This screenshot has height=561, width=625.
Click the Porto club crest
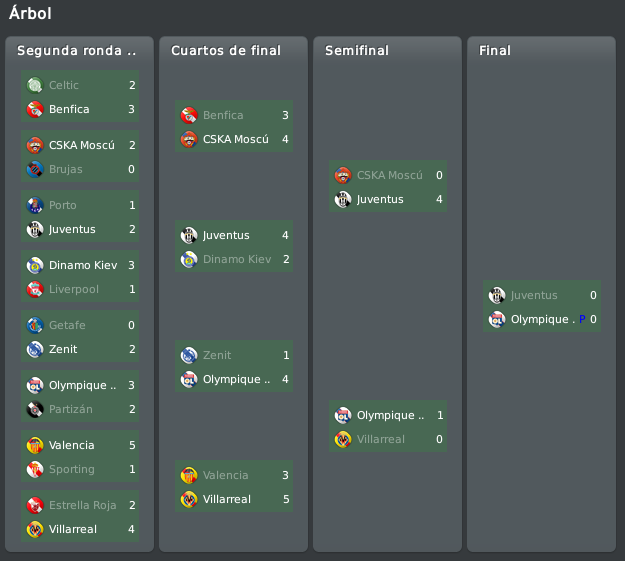(35, 205)
